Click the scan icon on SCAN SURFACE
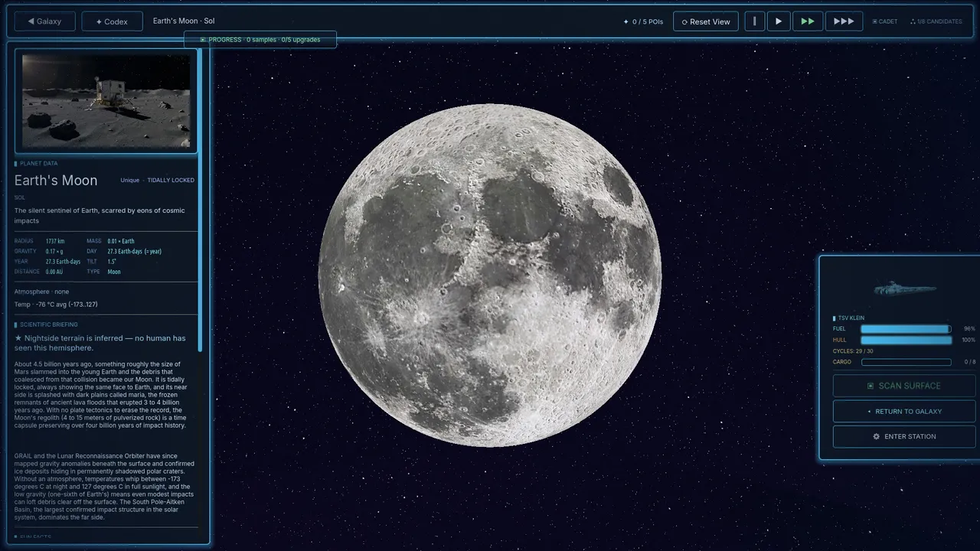The height and width of the screenshot is (551, 980). tap(870, 386)
